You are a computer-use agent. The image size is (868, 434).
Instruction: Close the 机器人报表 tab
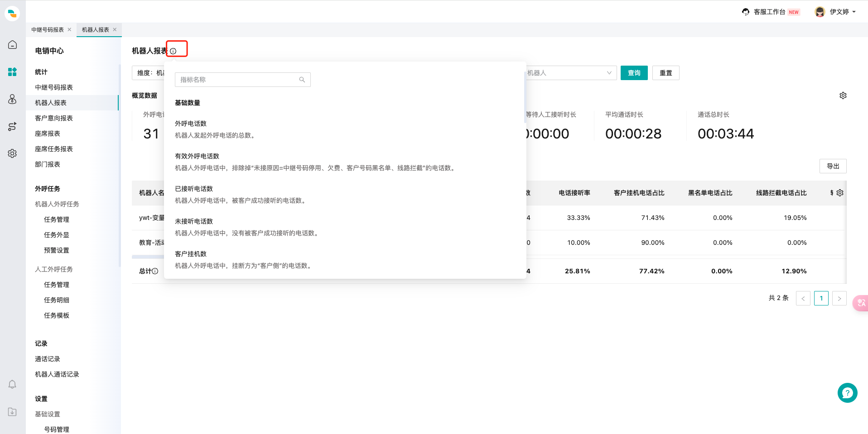pos(115,29)
